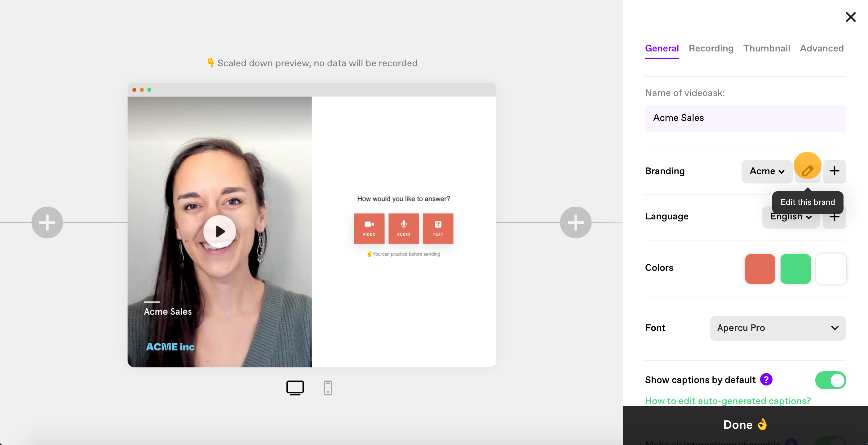
Task: Click 'You can practice before sending' text
Action: click(x=406, y=254)
